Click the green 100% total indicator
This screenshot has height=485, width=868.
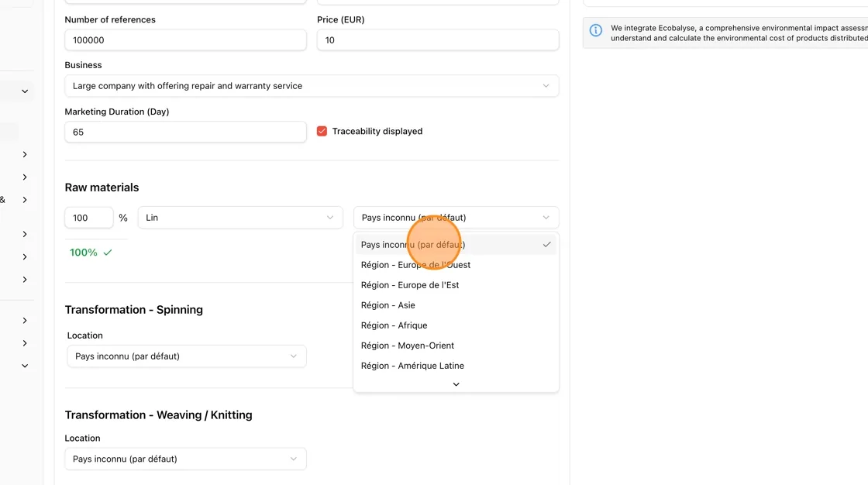91,253
